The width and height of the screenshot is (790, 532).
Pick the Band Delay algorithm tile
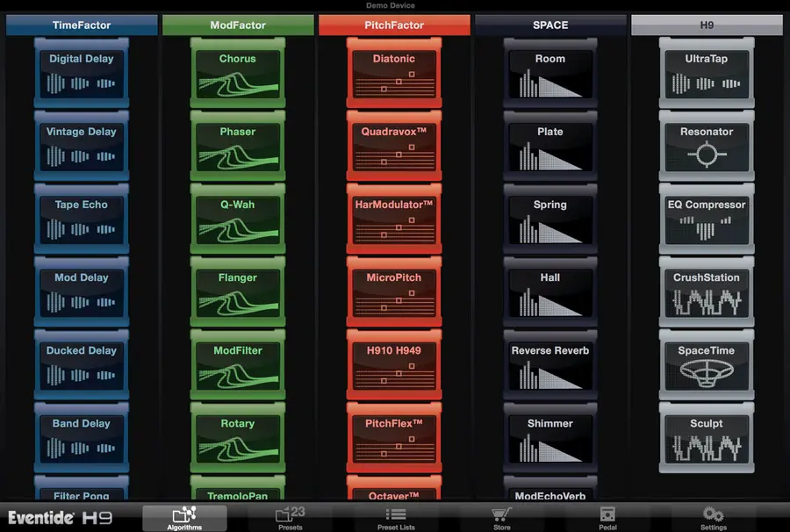(x=81, y=438)
